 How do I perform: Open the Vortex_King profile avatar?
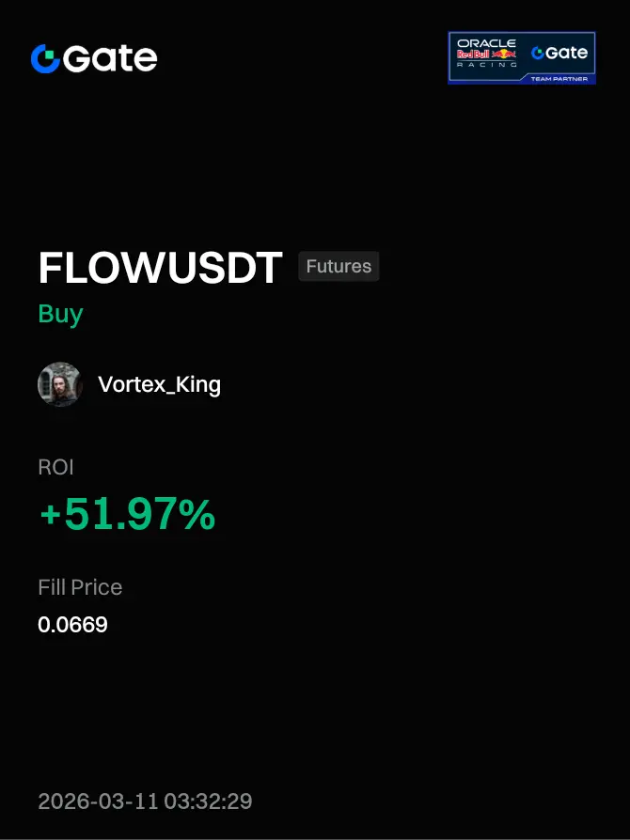60,384
